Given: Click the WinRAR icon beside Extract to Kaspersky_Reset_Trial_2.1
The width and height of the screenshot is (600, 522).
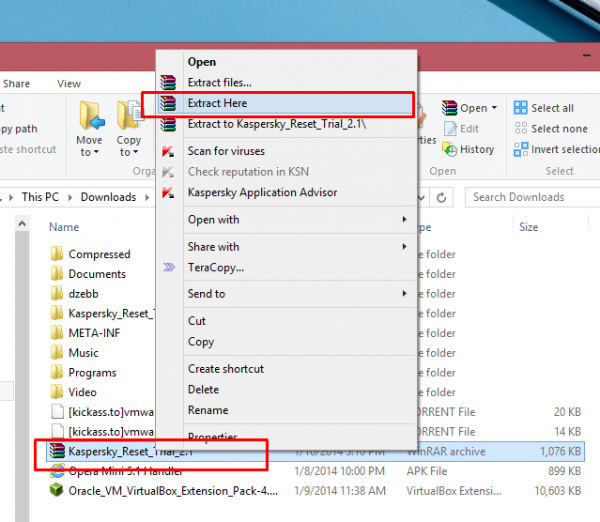Looking at the screenshot, I should [168, 124].
